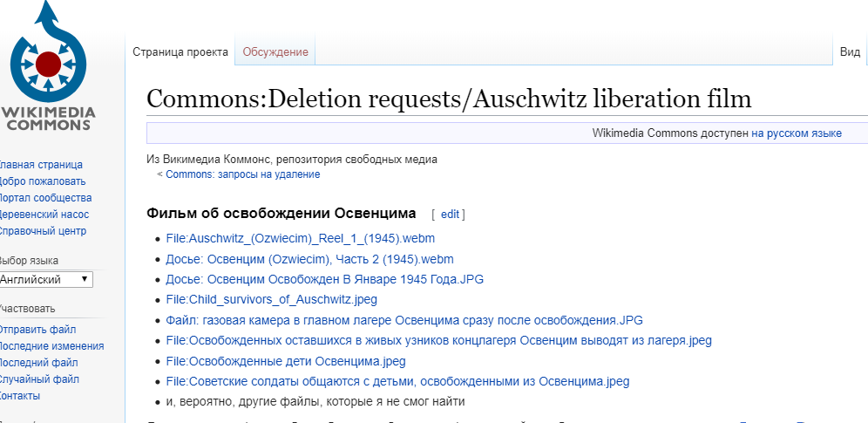Screen dimensions: 868x423
Task: Open Последний файл sidebar link
Action: 37,363
